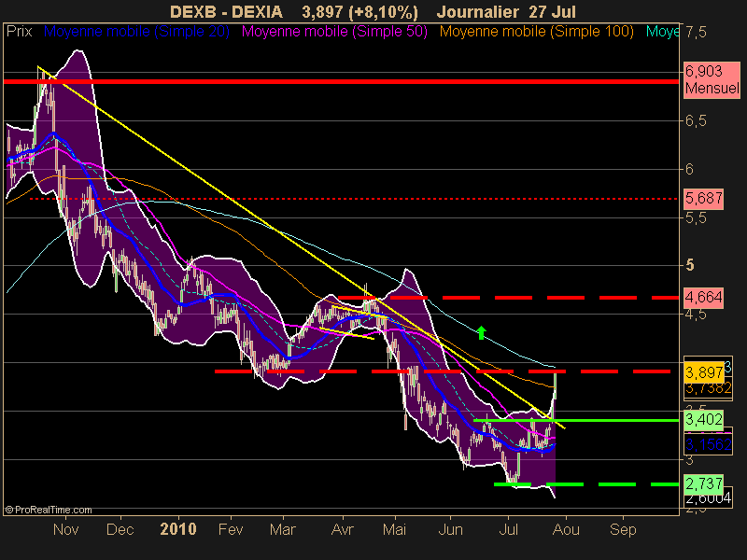
Task: Click 'Nov' on the time axis
Action: coord(65,529)
